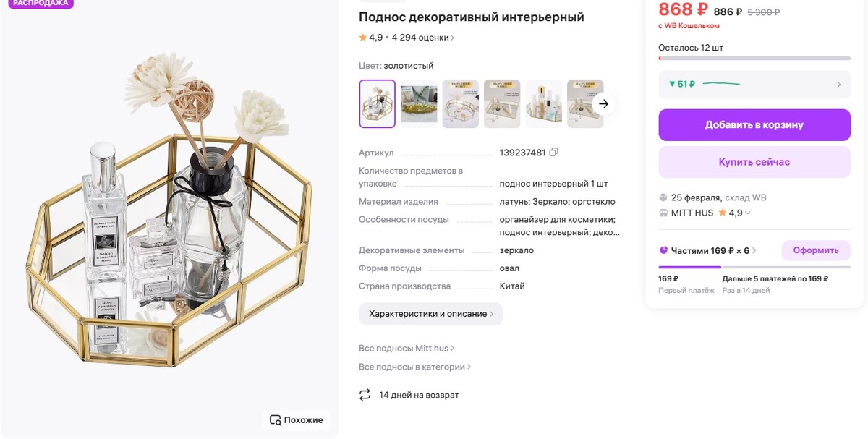Add item with Добавить в корзину
The height and width of the screenshot is (439, 868).
(x=754, y=125)
